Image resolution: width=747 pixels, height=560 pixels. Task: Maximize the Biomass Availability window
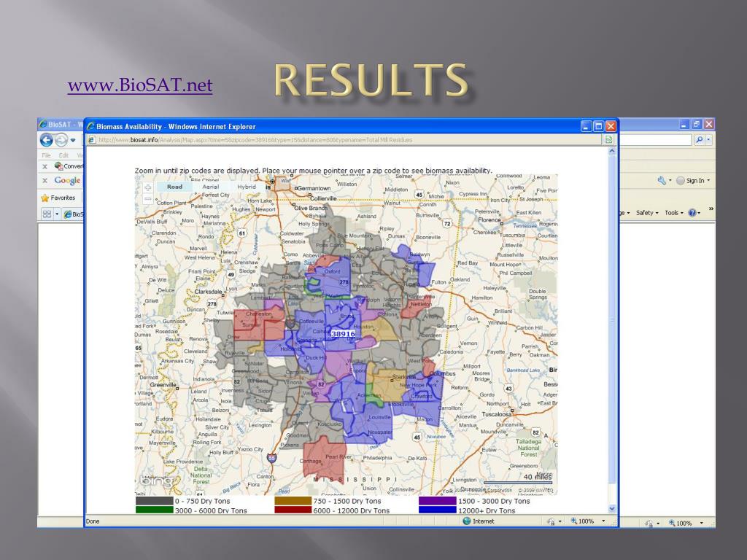[x=598, y=126]
